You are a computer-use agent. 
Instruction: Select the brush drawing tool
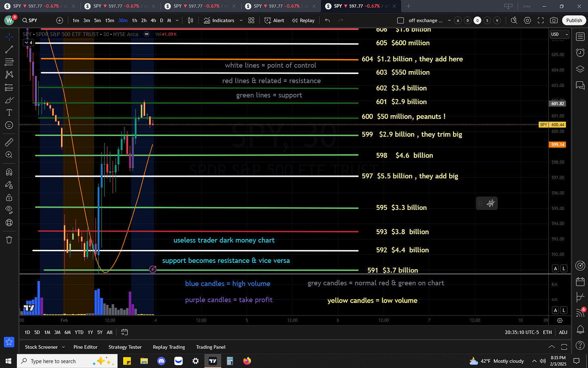9,100
